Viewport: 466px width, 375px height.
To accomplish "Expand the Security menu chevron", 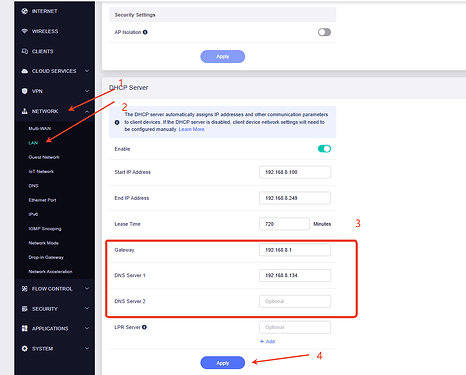I will pos(87,308).
